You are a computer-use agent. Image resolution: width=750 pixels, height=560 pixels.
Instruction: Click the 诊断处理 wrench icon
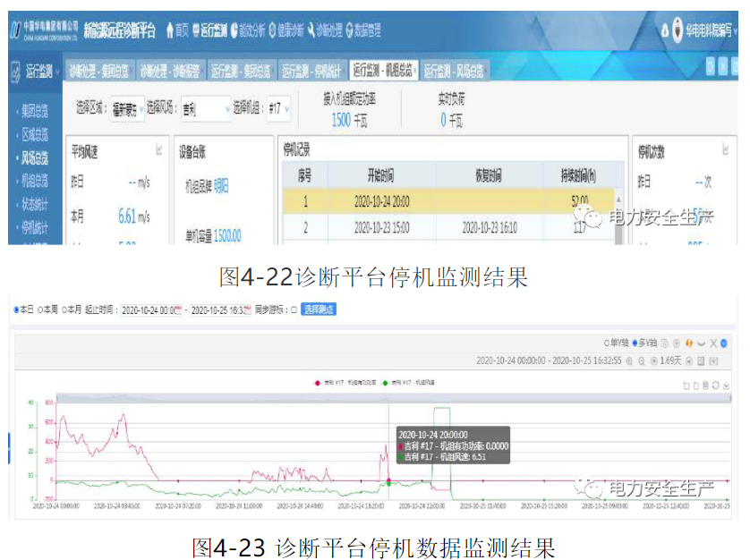311,30
